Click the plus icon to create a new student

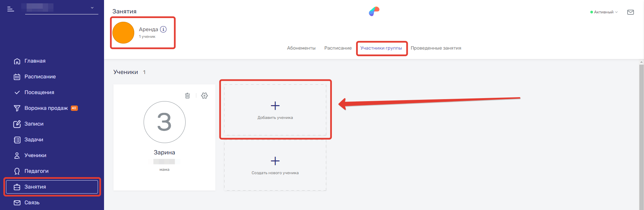(x=275, y=161)
